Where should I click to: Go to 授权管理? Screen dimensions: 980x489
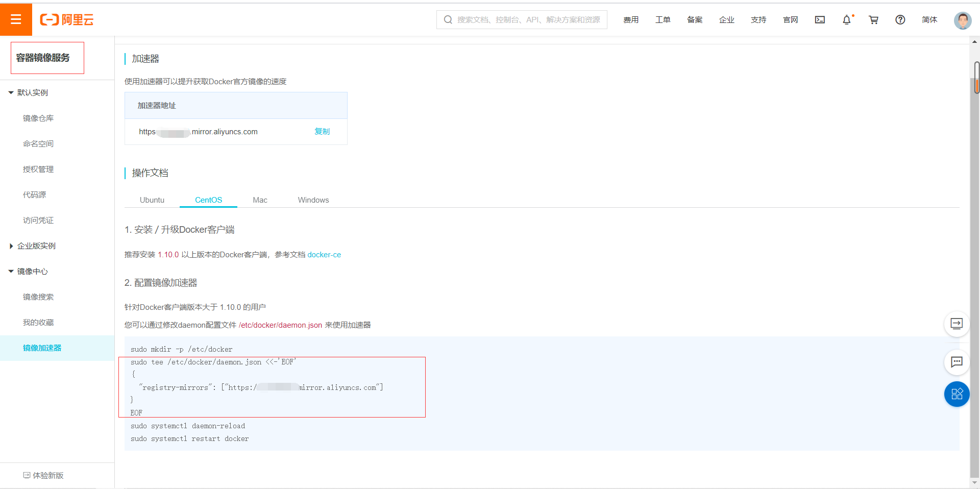38,169
